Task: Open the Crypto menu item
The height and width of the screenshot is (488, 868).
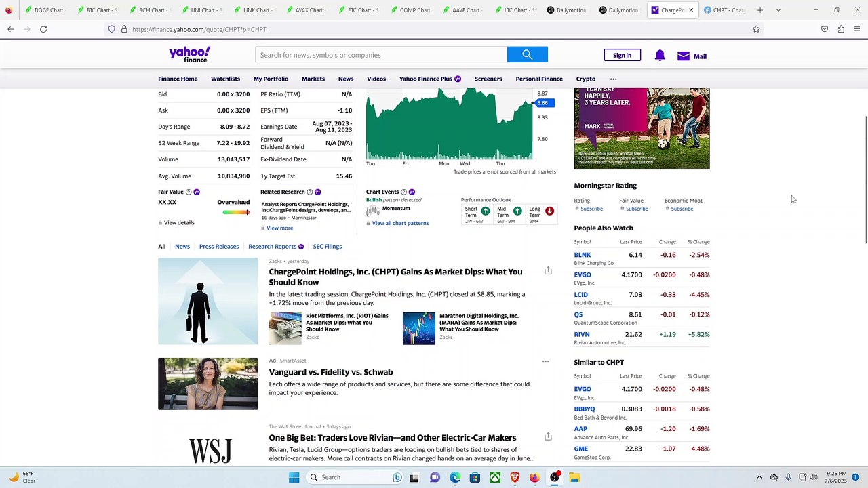Action: pos(586,79)
